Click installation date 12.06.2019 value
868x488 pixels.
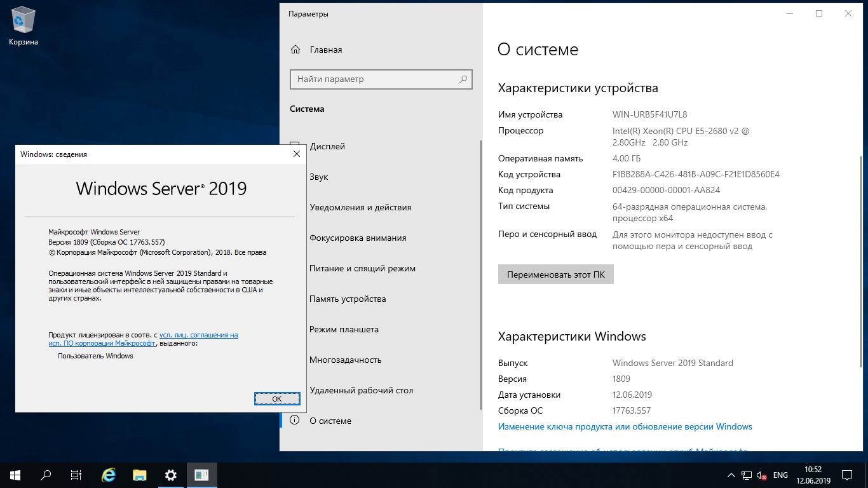pos(632,395)
